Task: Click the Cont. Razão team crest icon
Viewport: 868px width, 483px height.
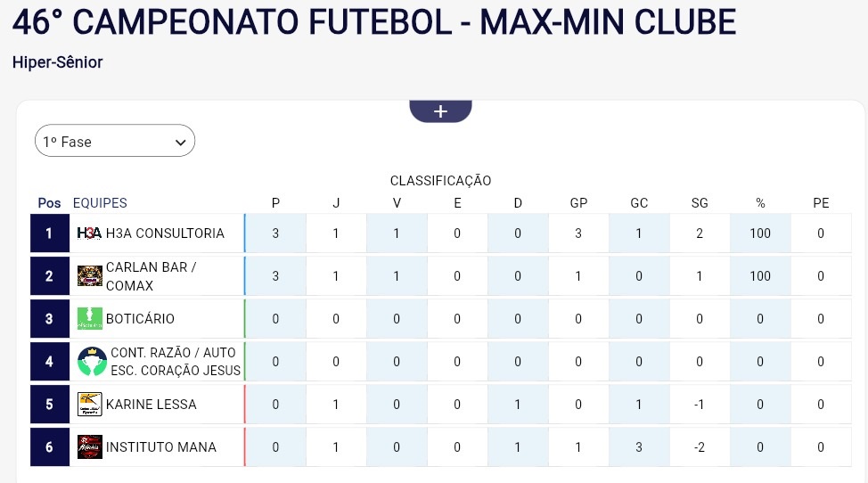Action: [x=92, y=362]
